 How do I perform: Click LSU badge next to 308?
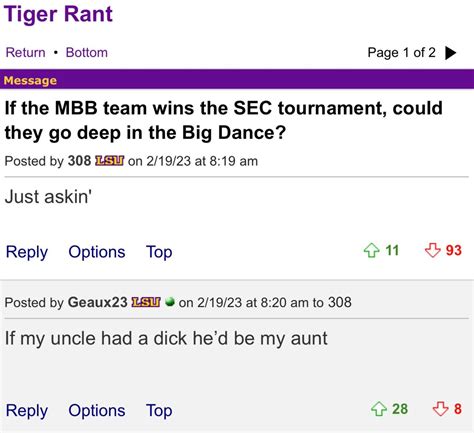(x=110, y=161)
